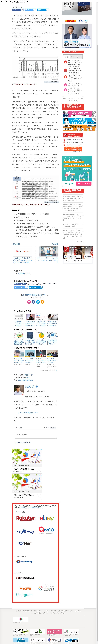Go to the «前の記事 link

(x=16, y=244)
